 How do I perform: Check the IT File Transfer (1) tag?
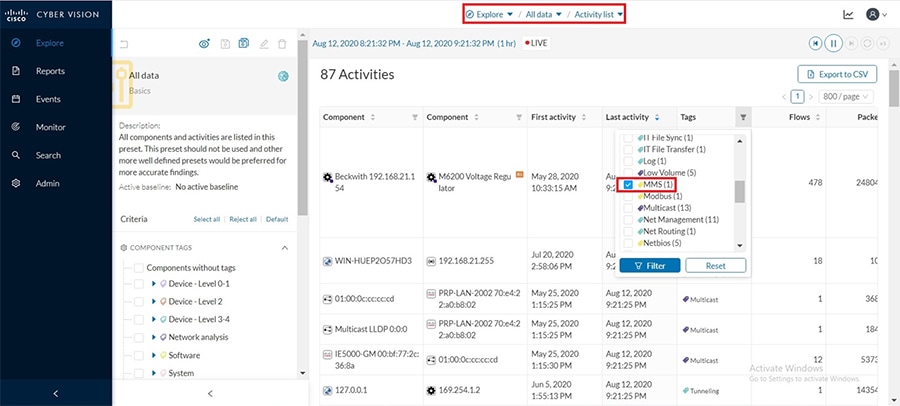pos(629,149)
